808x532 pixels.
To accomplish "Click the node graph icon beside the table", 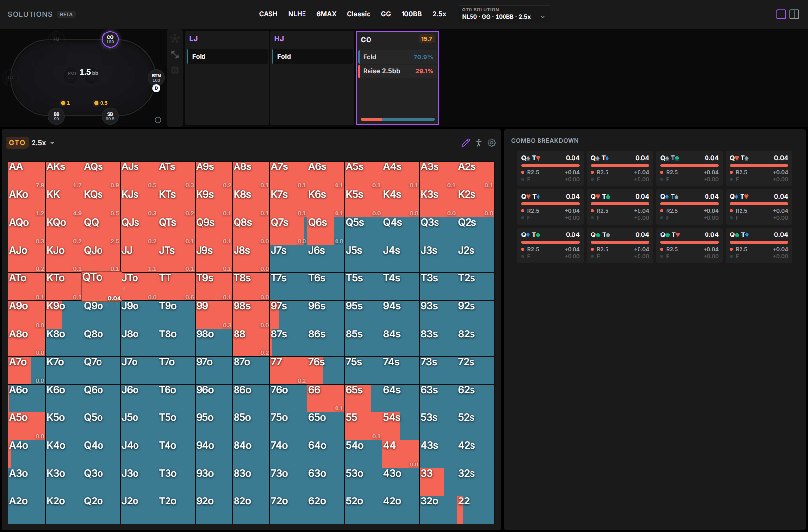I will (x=175, y=38).
